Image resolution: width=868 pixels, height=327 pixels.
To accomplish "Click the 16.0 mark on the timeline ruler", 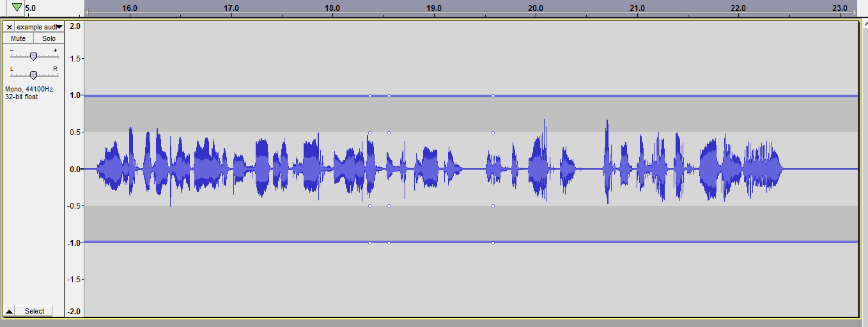I will coord(130,8).
